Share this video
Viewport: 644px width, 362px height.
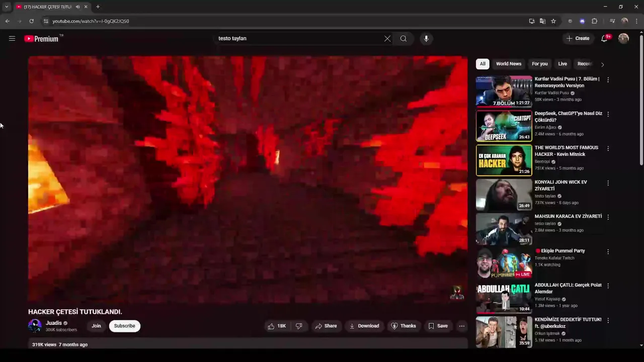(326, 326)
